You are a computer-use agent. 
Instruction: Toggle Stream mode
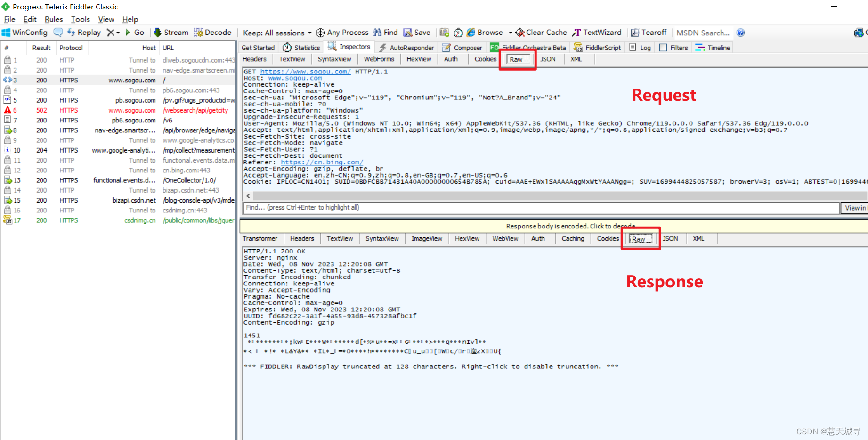171,33
